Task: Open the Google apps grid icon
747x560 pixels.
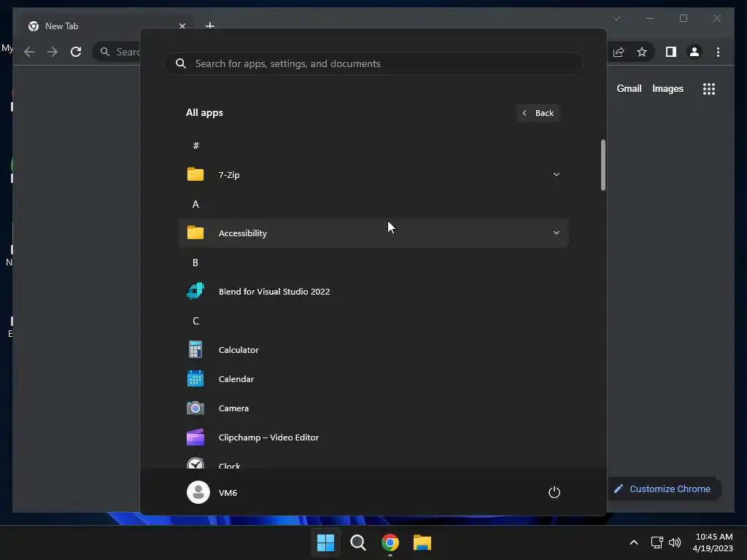Action: [709, 88]
